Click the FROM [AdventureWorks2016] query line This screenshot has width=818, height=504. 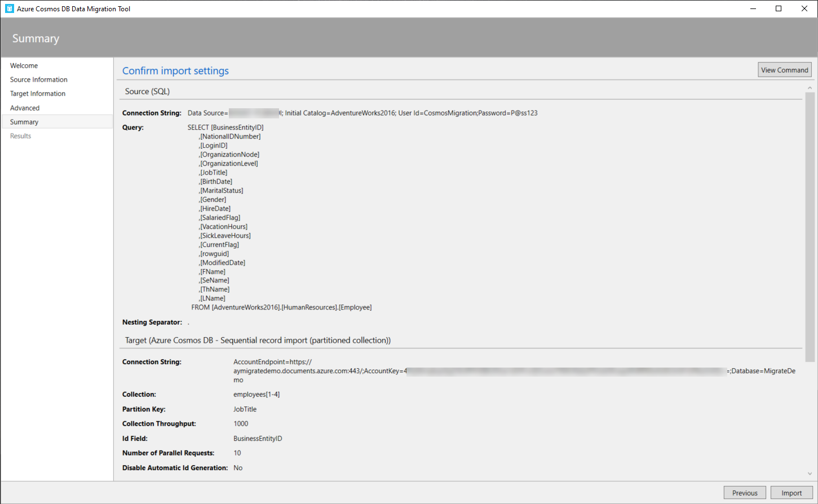pos(281,307)
